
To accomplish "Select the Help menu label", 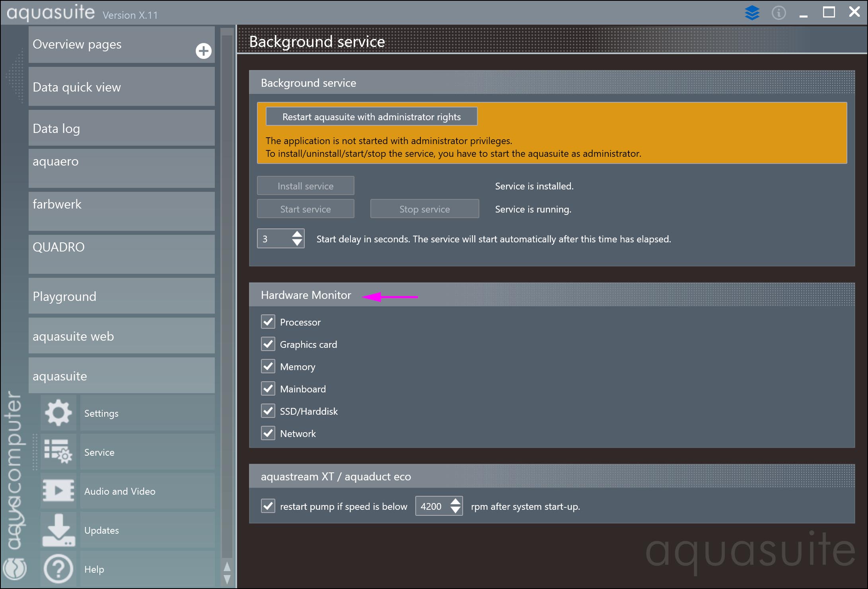I will (94, 569).
